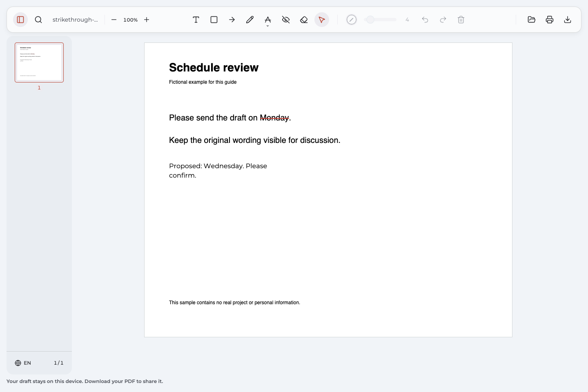Select the Rectangle shape tool
The width and height of the screenshot is (588, 392).
tap(214, 20)
